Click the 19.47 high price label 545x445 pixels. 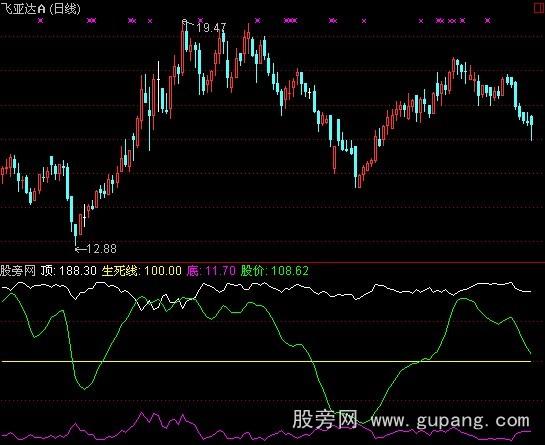point(211,28)
